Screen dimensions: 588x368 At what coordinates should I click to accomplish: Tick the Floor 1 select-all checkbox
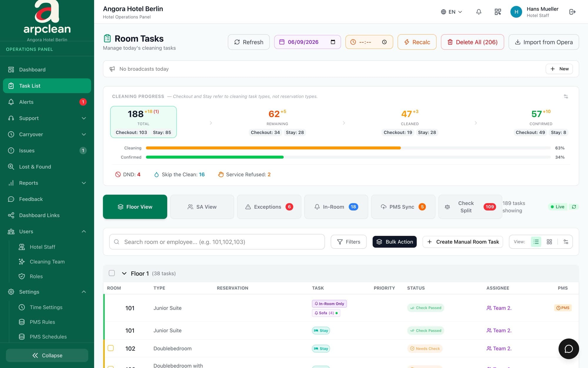point(112,273)
